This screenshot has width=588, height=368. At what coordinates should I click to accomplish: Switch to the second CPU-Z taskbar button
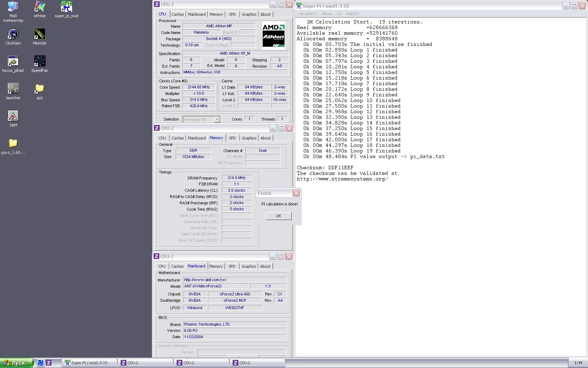click(x=202, y=363)
